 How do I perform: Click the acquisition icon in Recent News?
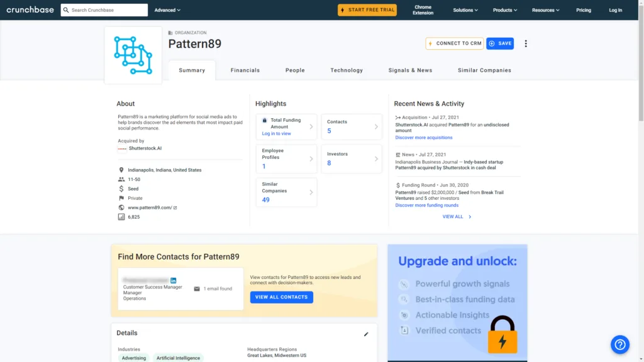tap(397, 118)
